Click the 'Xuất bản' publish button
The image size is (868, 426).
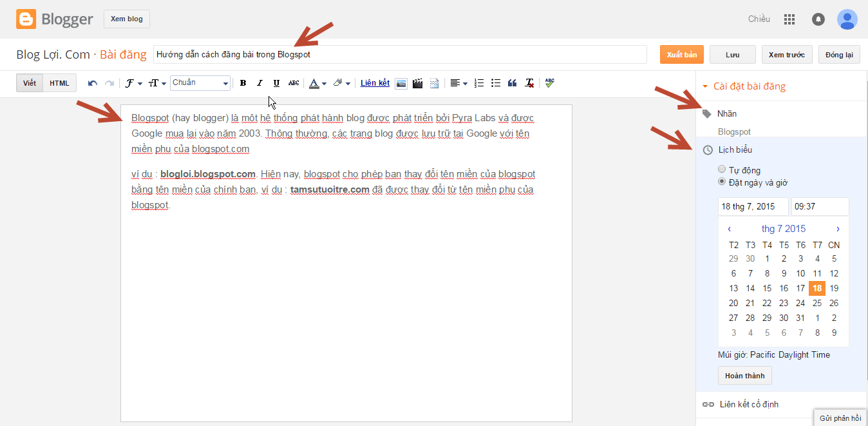(681, 55)
